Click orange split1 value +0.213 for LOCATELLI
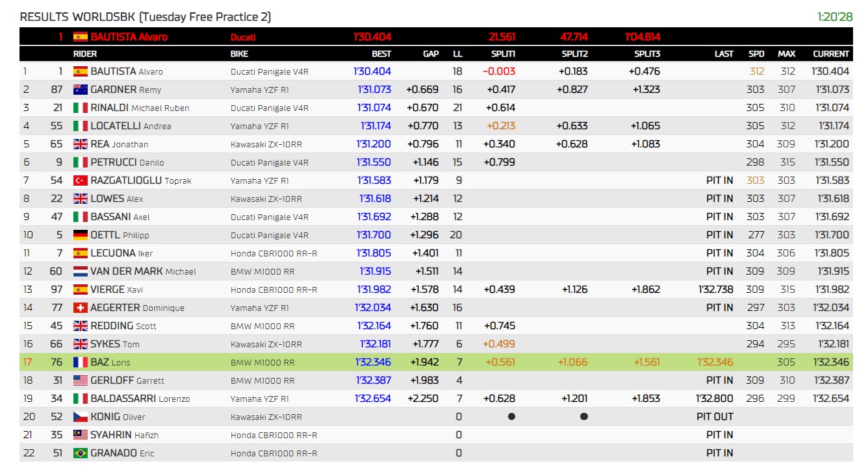This screenshot has height=470, width=868. click(500, 126)
